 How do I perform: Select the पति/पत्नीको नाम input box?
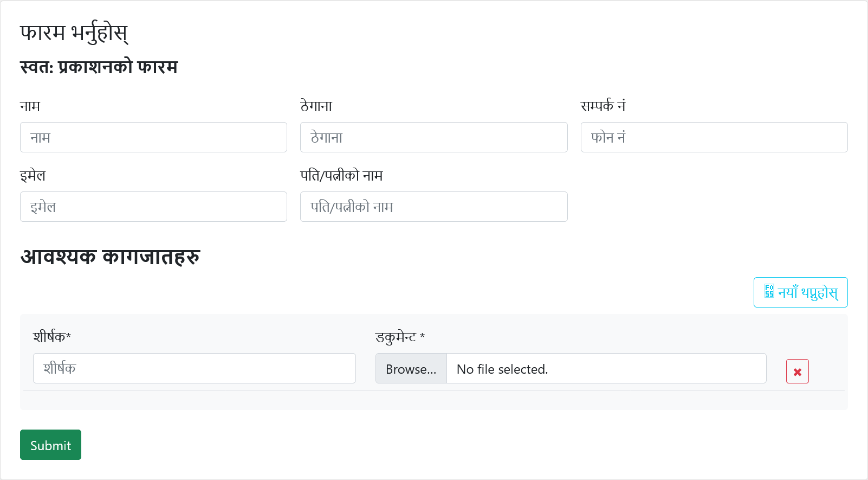433,207
